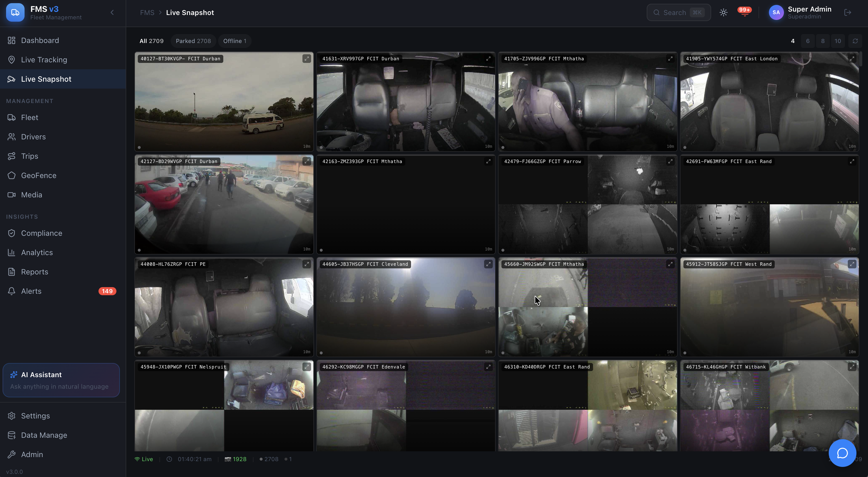
Task: Refresh the camera grid
Action: click(x=855, y=41)
